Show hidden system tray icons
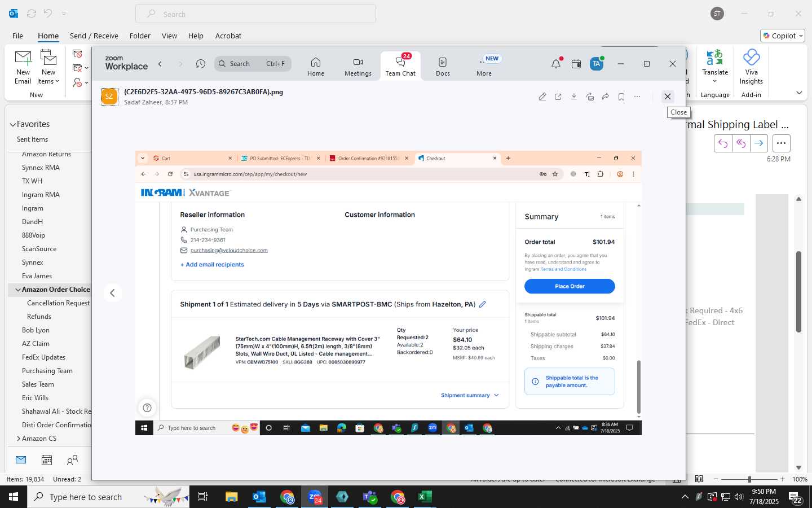This screenshot has height=508, width=812. point(685,497)
